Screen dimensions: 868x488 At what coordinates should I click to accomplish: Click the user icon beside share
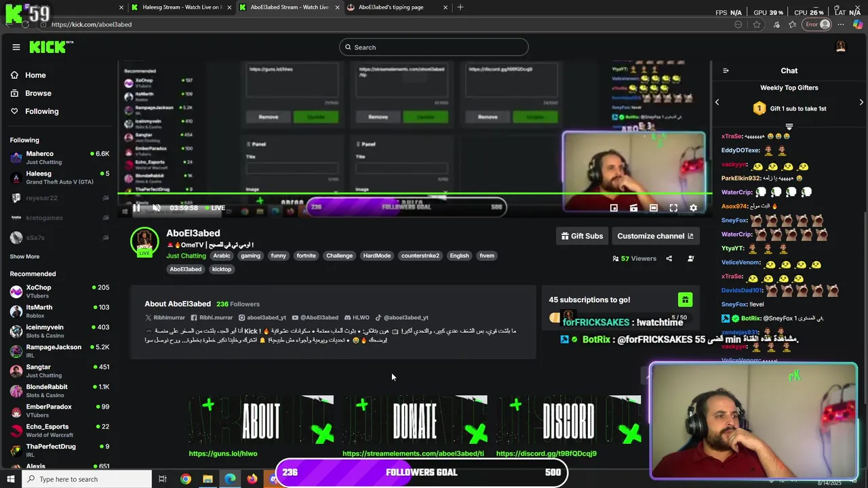[690, 258]
